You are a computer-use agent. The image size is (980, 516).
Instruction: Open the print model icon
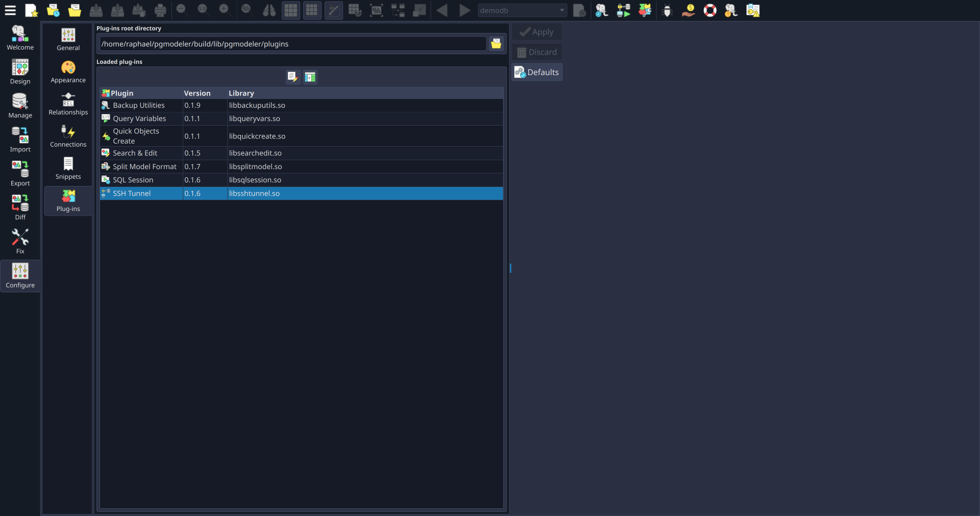[160, 10]
